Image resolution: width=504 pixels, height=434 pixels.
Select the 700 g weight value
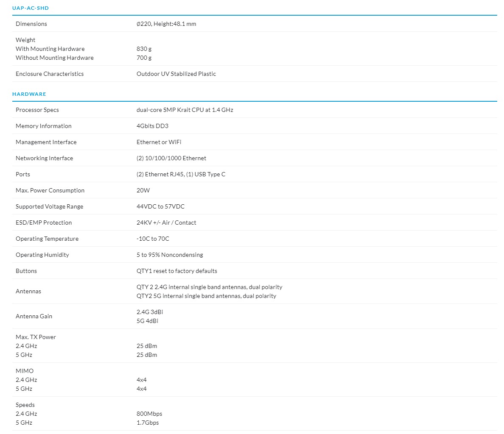click(x=144, y=58)
